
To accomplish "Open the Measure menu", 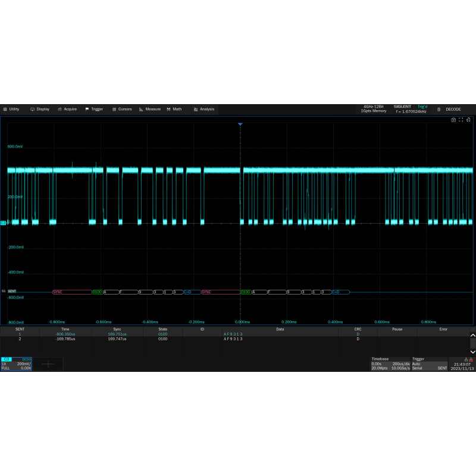I will (150, 109).
